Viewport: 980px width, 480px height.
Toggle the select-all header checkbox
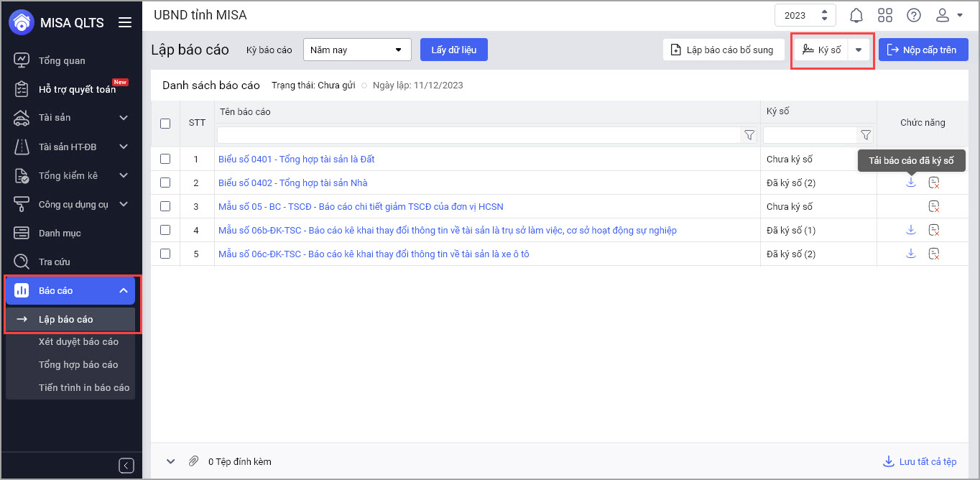click(x=165, y=124)
